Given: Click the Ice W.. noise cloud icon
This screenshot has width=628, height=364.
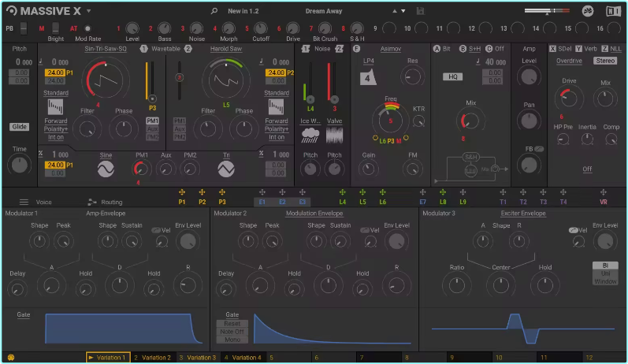Looking at the screenshot, I should pyautogui.click(x=310, y=136).
